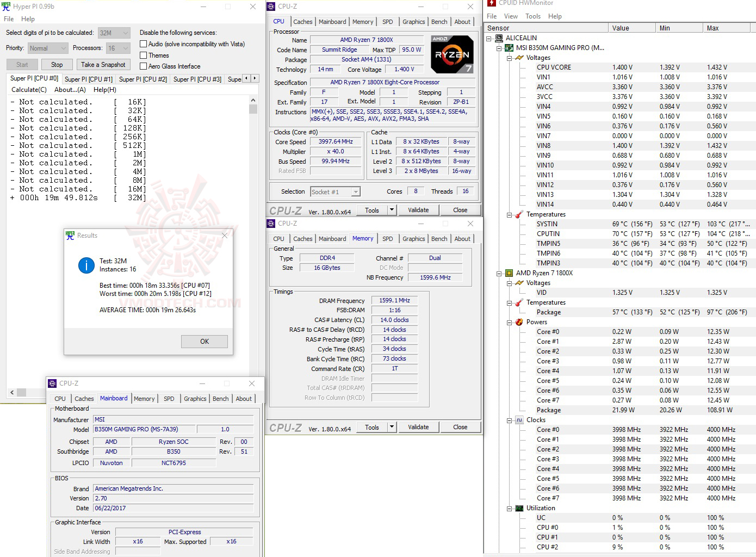Click the CPU-Z icon on the CPU window title bar
The height and width of the screenshot is (557, 756).
pos(271,7)
